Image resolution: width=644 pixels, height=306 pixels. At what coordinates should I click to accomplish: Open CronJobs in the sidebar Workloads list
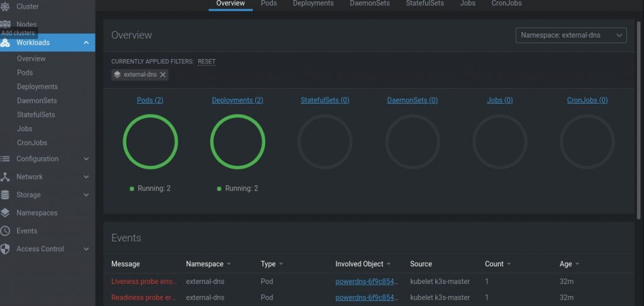tap(32, 143)
